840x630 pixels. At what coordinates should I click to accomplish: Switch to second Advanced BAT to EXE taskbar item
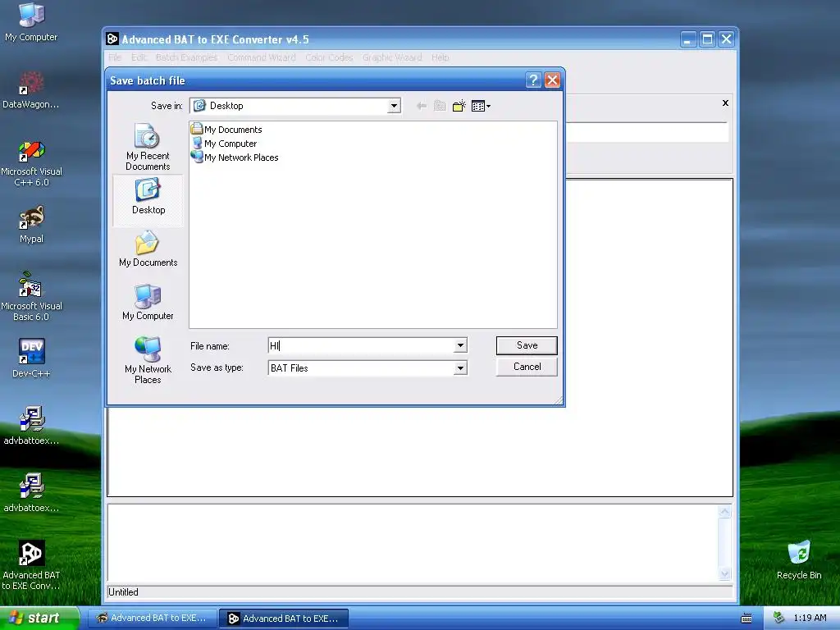tap(285, 619)
